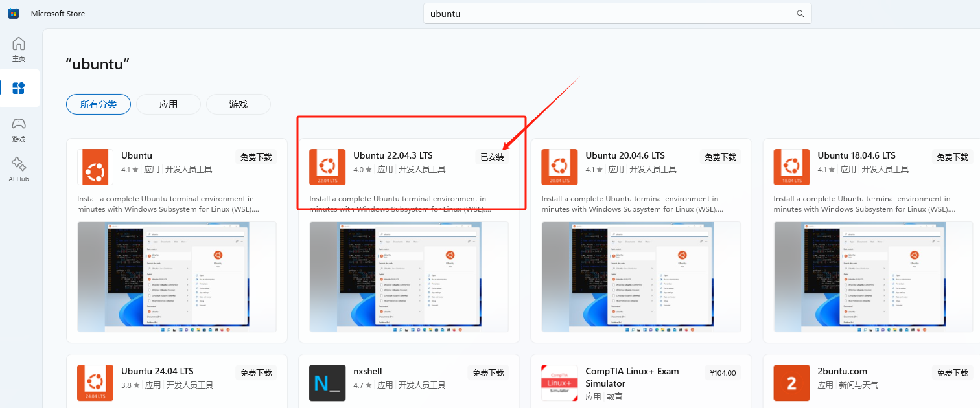Click 免费下载 for Ubuntu 24.04 LTS
The height and width of the screenshot is (408, 980).
pyautogui.click(x=256, y=372)
